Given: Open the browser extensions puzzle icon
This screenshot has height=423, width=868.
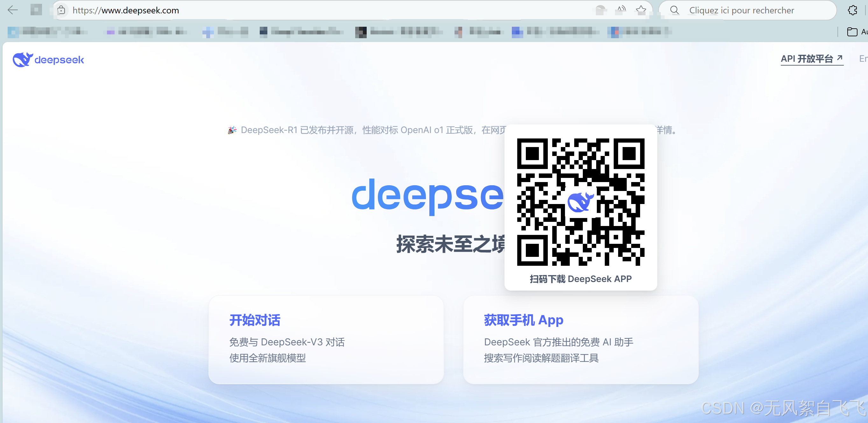Looking at the screenshot, I should [x=852, y=10].
